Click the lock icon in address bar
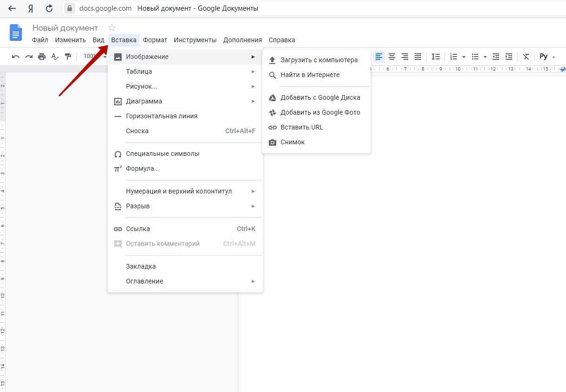Viewport: 566px width, 392px height. point(70,8)
